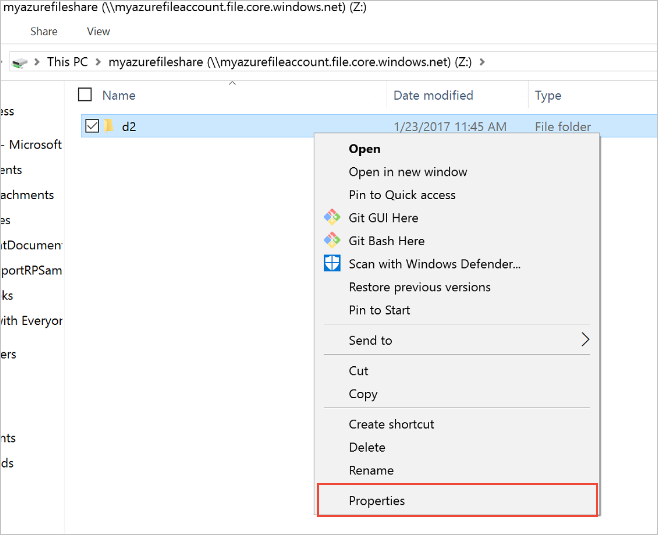658x535 pixels.
Task: Navigate to This PC in breadcrumb
Action: (x=67, y=62)
